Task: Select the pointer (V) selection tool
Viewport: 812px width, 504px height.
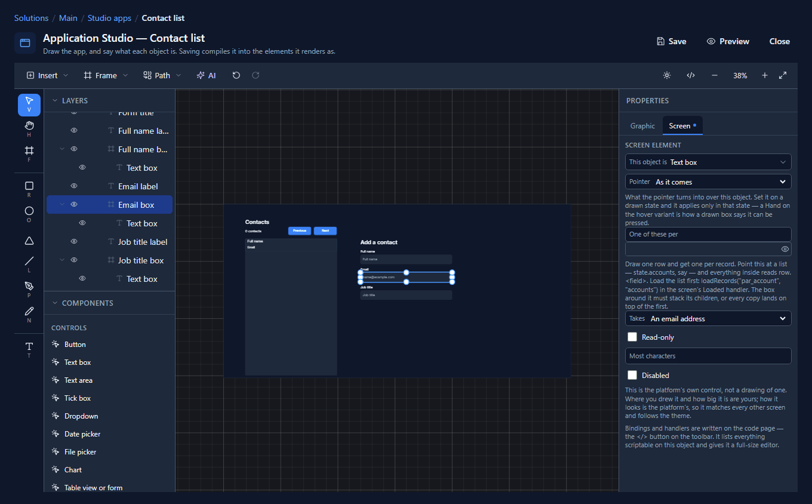Action: 29,105
